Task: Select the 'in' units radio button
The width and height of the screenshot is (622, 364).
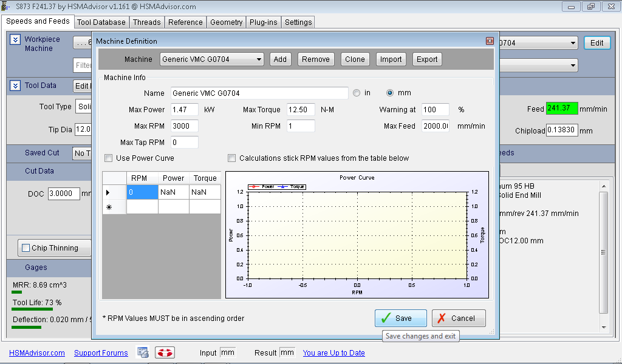Action: coord(357,93)
